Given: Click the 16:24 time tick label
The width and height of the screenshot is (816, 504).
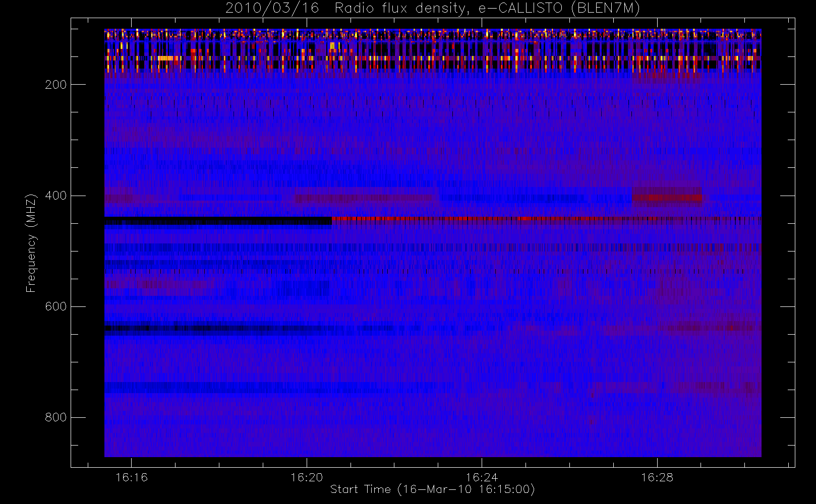Looking at the screenshot, I should pos(482,477).
